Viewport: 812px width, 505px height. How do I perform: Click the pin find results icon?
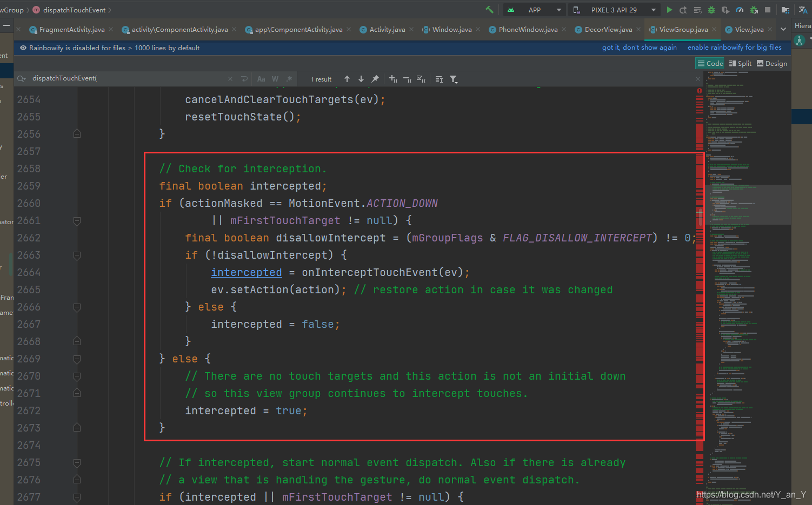coord(375,79)
